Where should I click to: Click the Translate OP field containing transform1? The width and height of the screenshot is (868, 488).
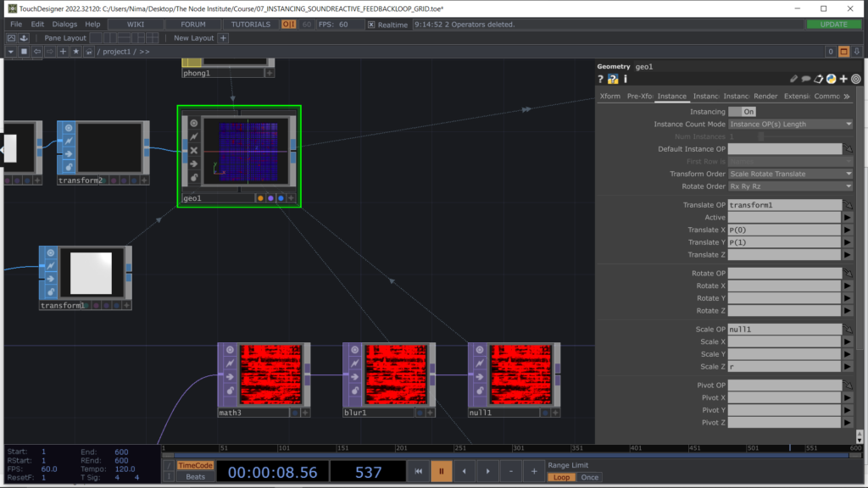(785, 205)
